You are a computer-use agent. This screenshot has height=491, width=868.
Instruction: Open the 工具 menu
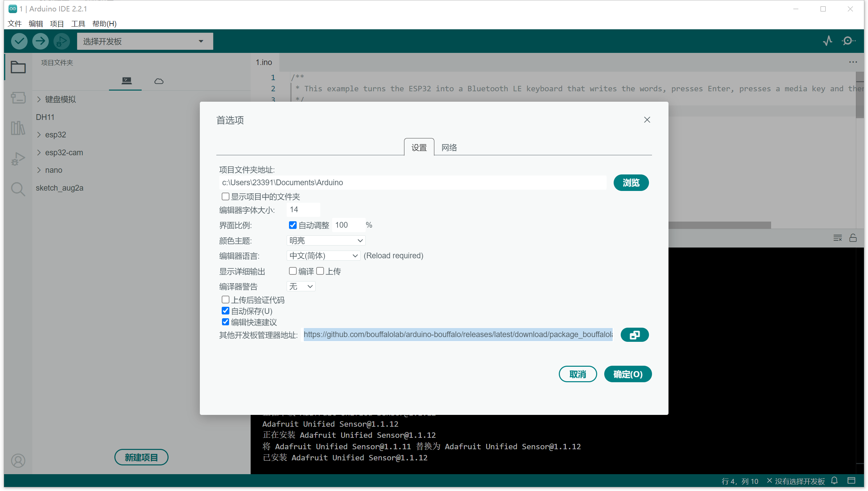click(78, 24)
